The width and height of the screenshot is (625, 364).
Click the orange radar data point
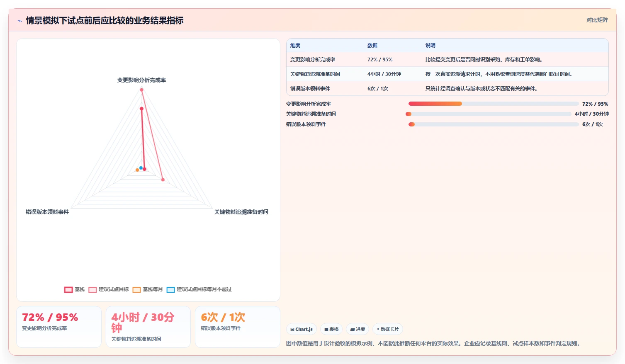click(x=137, y=170)
